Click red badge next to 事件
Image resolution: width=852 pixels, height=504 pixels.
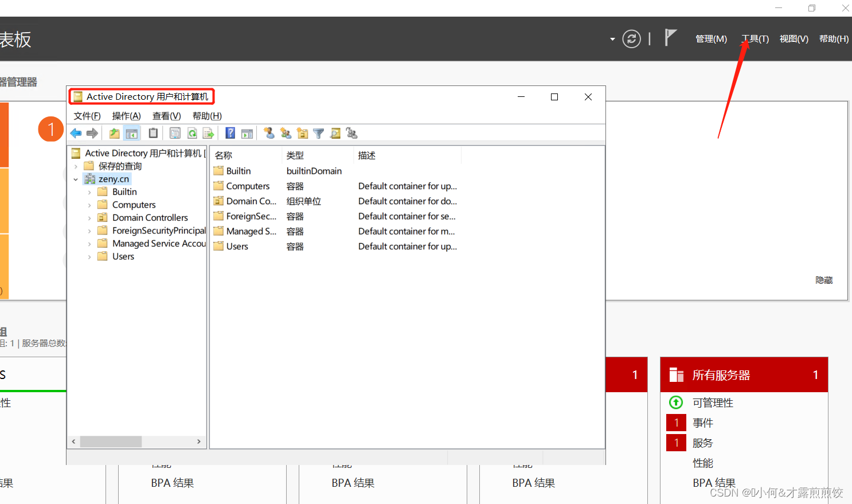coord(676,423)
